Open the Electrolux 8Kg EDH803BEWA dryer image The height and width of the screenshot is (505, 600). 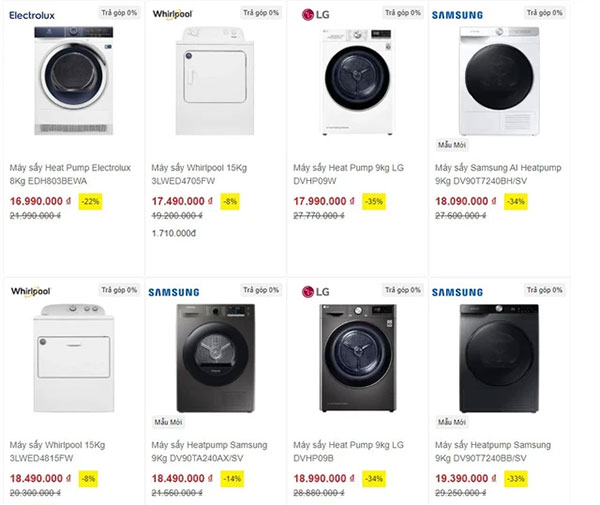tap(73, 80)
